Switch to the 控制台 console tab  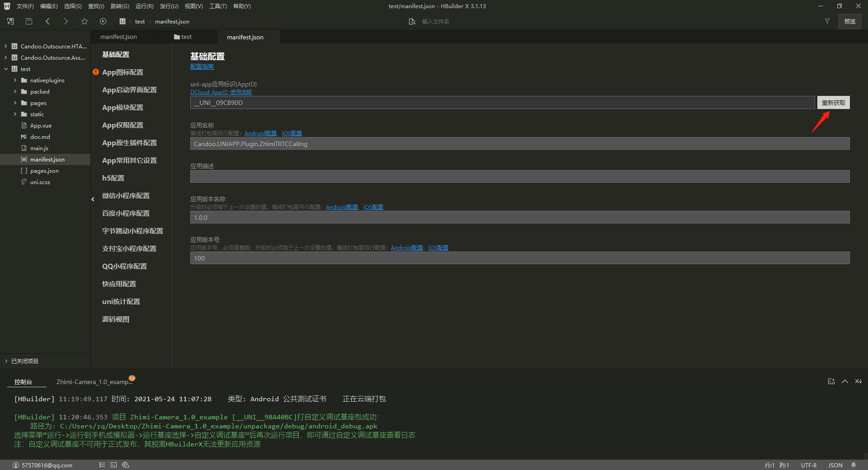(23, 382)
